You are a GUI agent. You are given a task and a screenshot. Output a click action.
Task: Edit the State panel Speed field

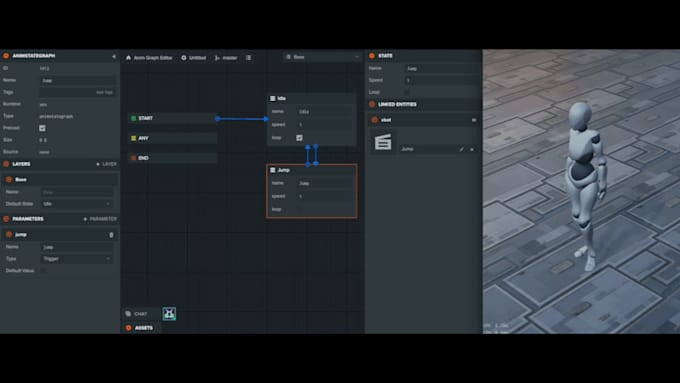coord(443,80)
